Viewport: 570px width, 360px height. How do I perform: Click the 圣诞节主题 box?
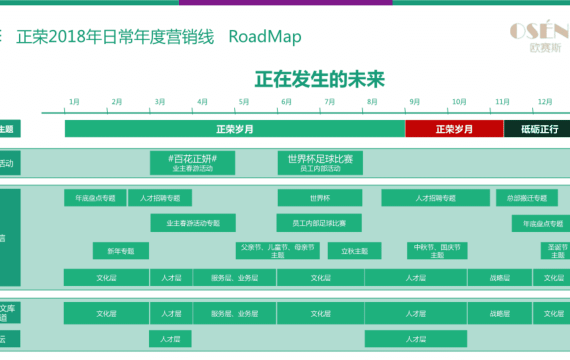tap(555, 251)
